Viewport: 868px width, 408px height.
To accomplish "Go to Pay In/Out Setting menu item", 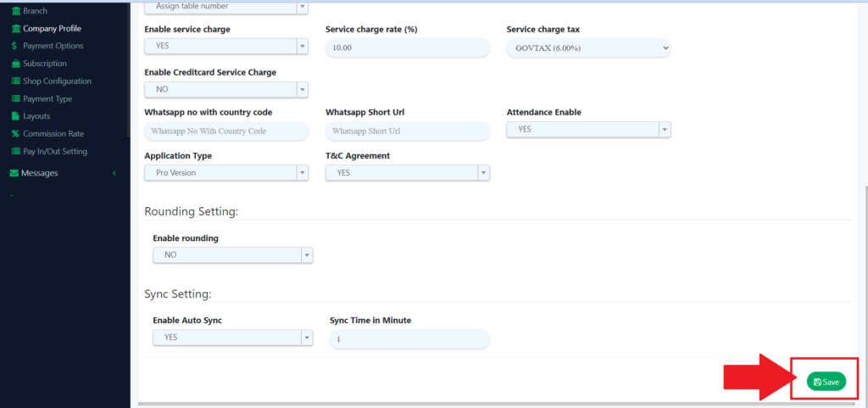I will pyautogui.click(x=55, y=152).
